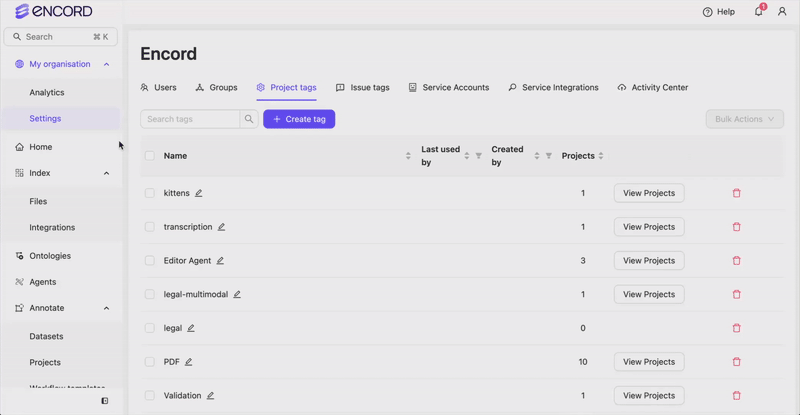
Task: Click the search tags magnifier button
Action: tap(248, 119)
